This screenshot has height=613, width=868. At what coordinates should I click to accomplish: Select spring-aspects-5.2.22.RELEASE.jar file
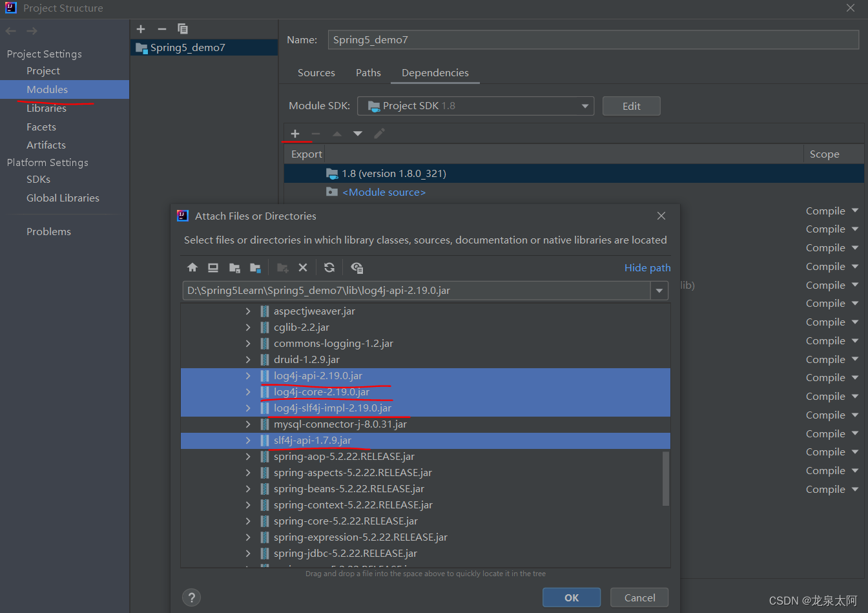point(353,473)
